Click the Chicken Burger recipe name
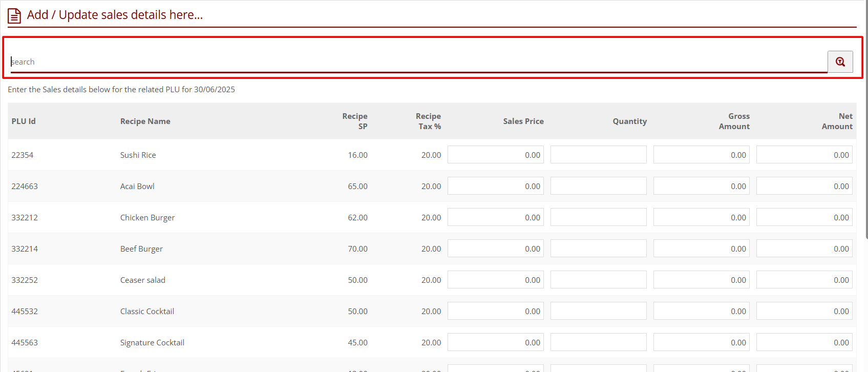This screenshot has height=372, width=868. click(147, 218)
